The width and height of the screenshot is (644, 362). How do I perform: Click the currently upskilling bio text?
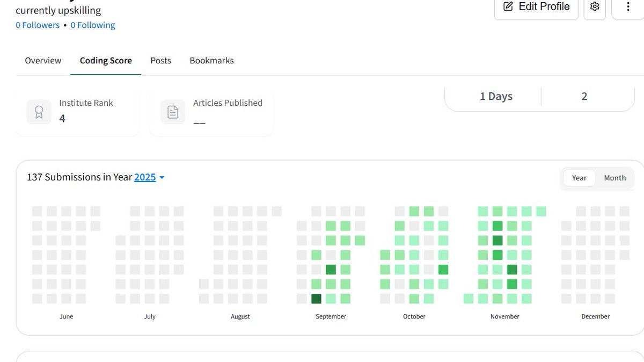click(58, 10)
